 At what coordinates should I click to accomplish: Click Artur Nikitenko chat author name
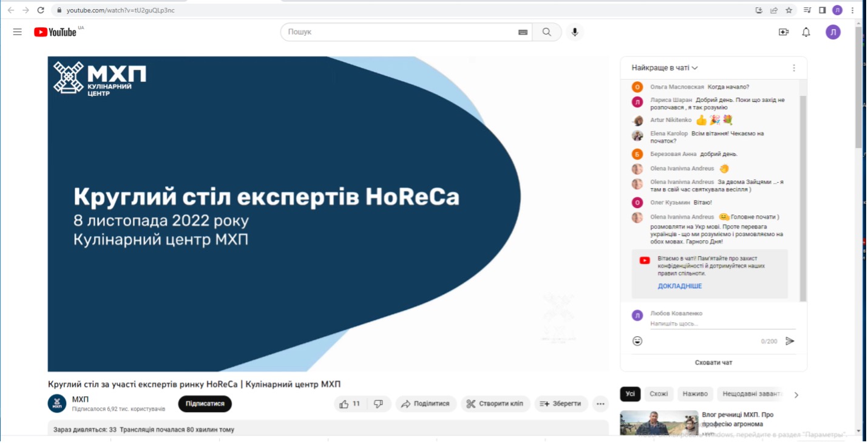[671, 120]
